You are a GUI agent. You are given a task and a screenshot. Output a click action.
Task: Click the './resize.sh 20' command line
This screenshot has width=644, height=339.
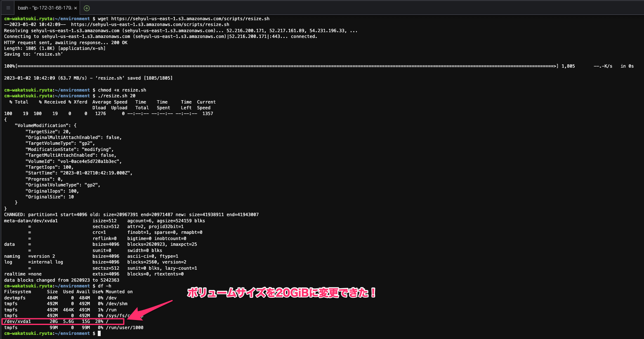tap(116, 96)
